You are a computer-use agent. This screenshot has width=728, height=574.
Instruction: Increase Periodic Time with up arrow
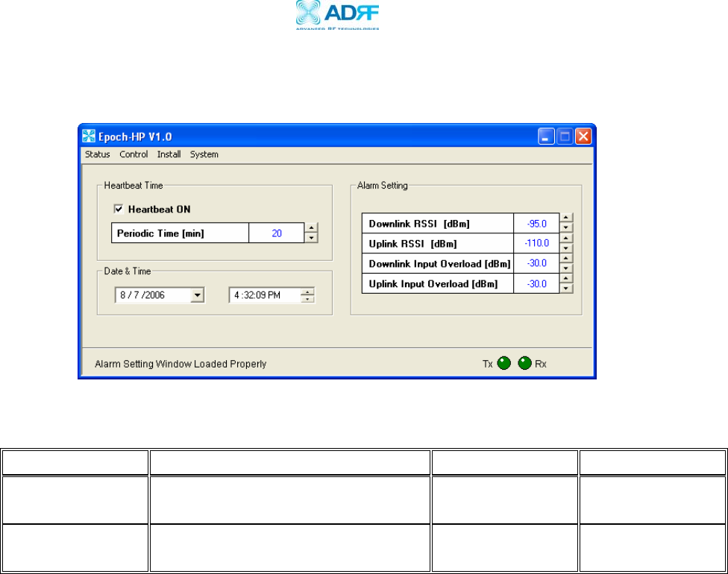coord(311,228)
